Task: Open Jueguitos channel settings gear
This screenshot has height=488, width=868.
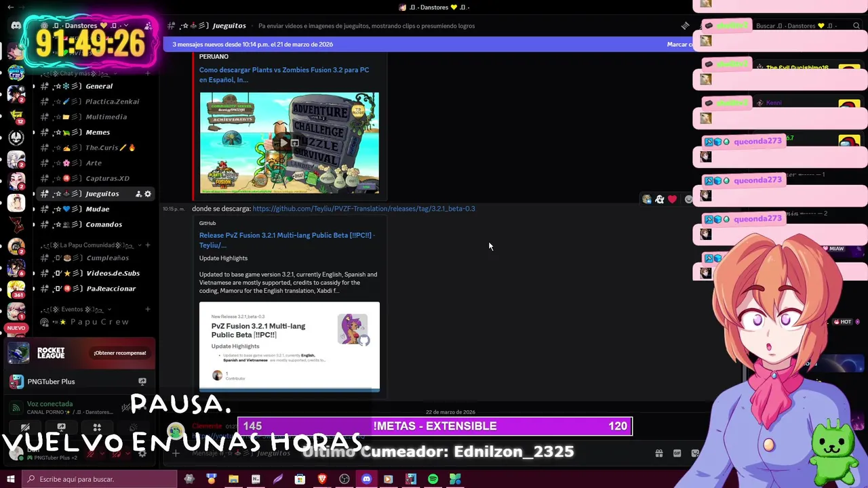Action: point(148,194)
